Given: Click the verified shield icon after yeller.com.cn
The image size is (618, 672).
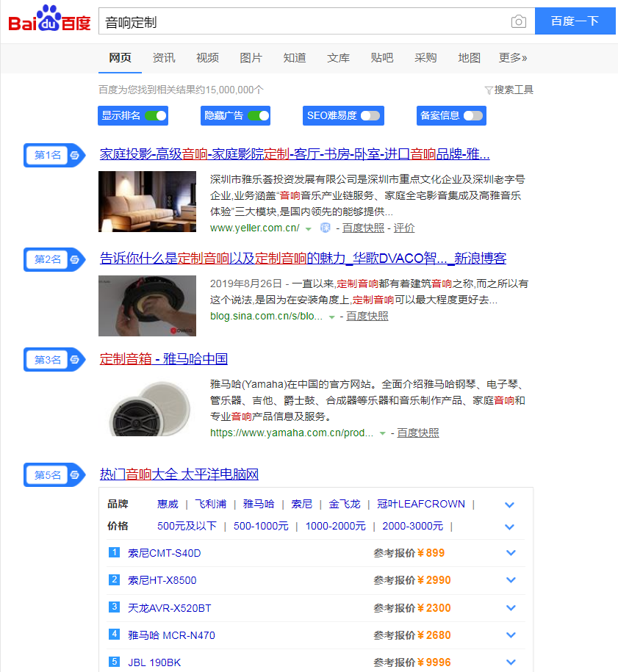Looking at the screenshot, I should pyautogui.click(x=326, y=228).
